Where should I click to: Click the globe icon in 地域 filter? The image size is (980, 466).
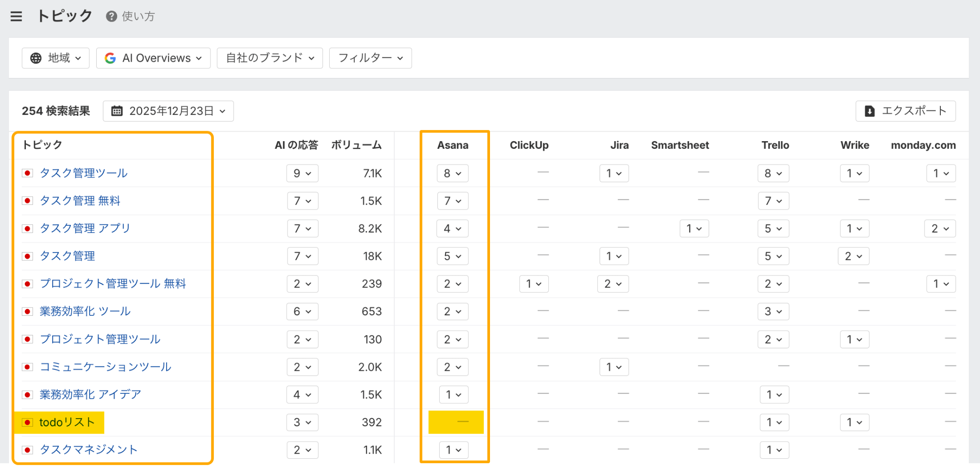click(x=36, y=58)
